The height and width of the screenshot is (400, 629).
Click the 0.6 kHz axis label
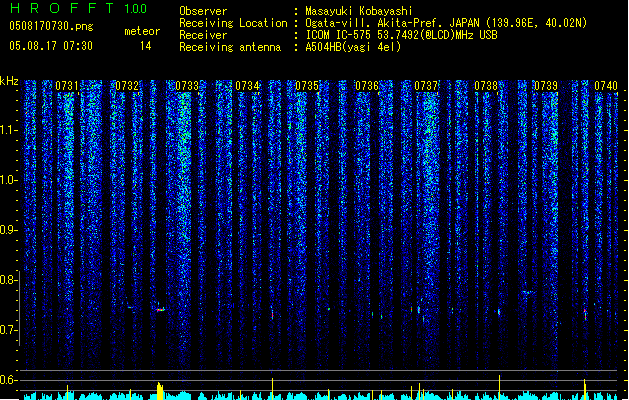click(9, 380)
